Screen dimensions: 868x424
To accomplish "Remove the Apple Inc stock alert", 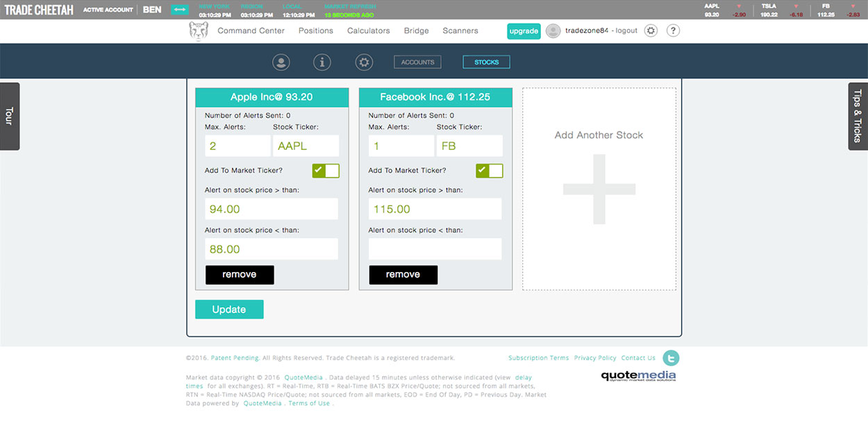I will click(240, 275).
